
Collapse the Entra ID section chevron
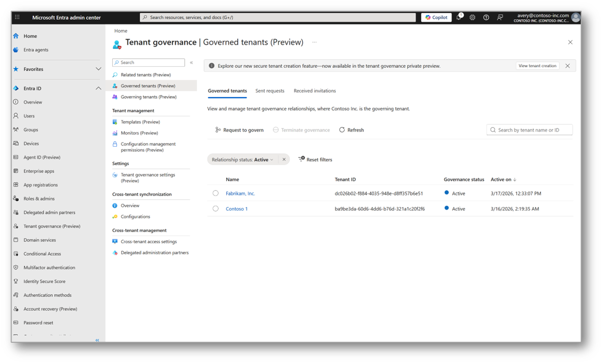pyautogui.click(x=99, y=88)
